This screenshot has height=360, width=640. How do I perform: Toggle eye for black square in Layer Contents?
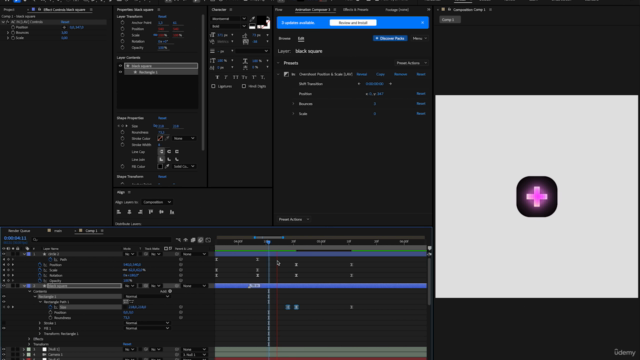coord(120,66)
